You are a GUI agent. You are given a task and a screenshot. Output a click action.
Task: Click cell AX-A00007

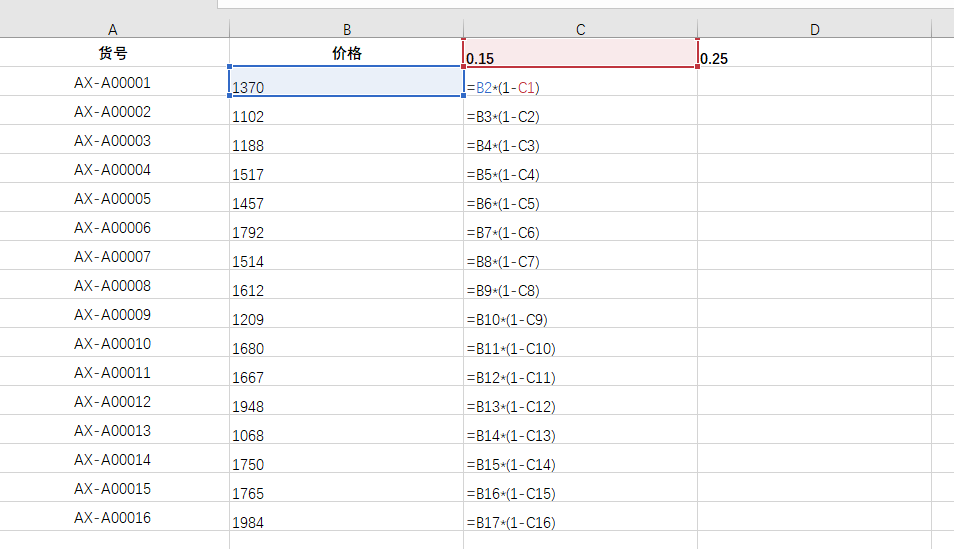[113, 256]
